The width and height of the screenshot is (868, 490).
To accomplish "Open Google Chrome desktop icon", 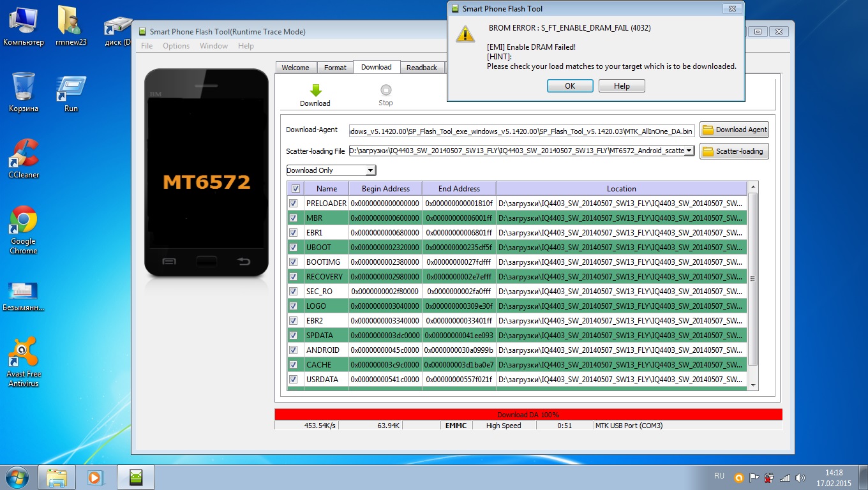I will pos(23,220).
